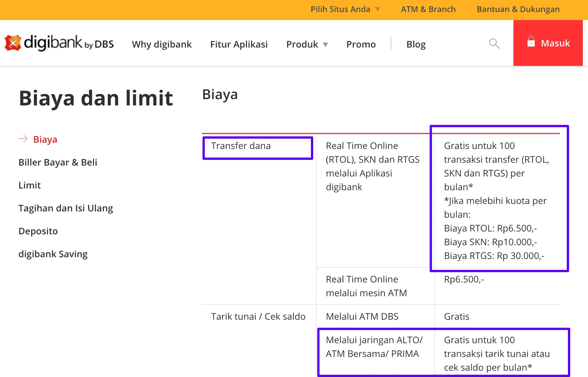Open the Limit sidebar section
This screenshot has width=588, height=377.
click(x=30, y=185)
